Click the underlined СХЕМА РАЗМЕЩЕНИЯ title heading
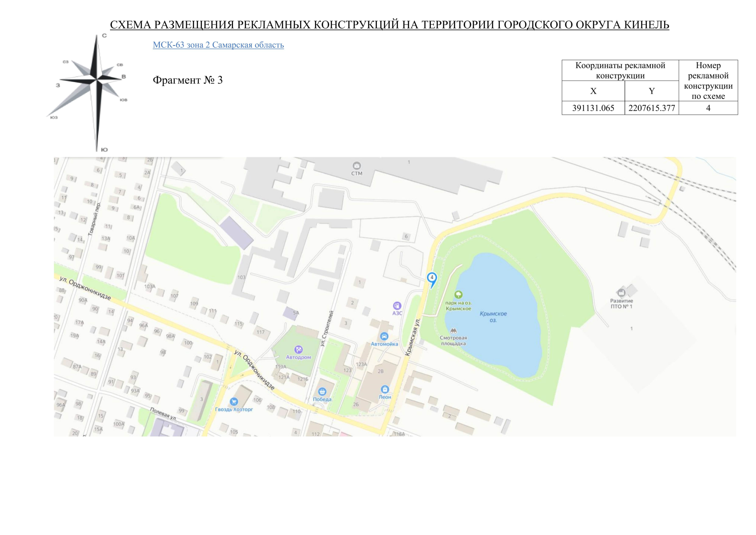 click(x=389, y=25)
